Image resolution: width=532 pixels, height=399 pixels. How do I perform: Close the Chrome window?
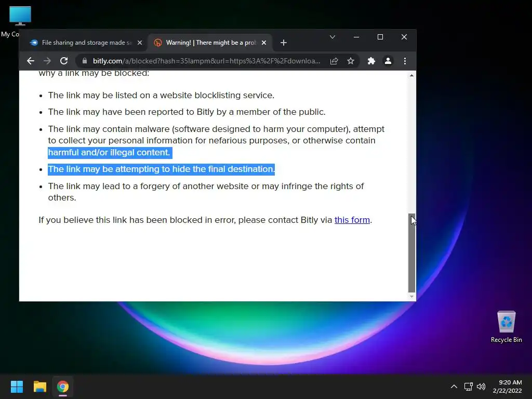point(404,37)
